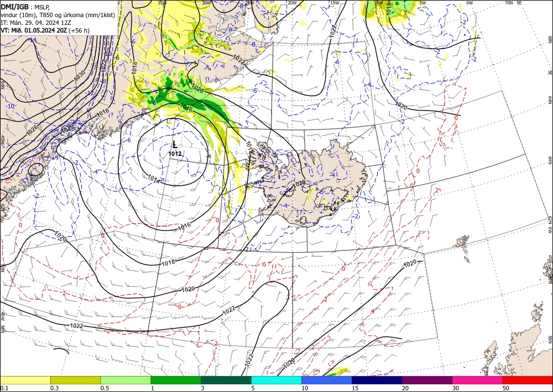Click the '0W' longitude label at top
The width and height of the screenshot is (553, 392).
[469, 3]
